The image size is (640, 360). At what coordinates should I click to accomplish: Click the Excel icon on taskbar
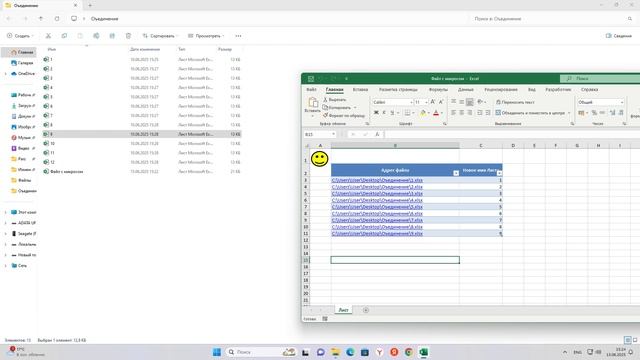(424, 352)
